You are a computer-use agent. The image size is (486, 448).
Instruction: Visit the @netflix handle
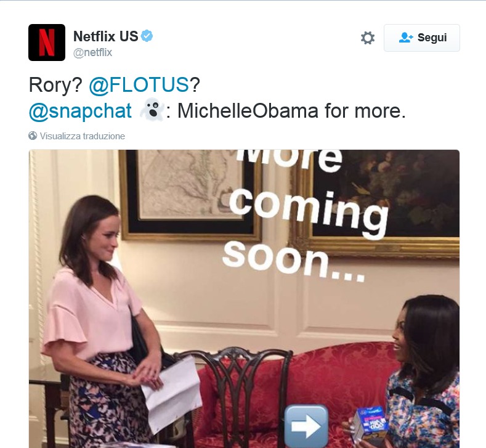point(92,52)
